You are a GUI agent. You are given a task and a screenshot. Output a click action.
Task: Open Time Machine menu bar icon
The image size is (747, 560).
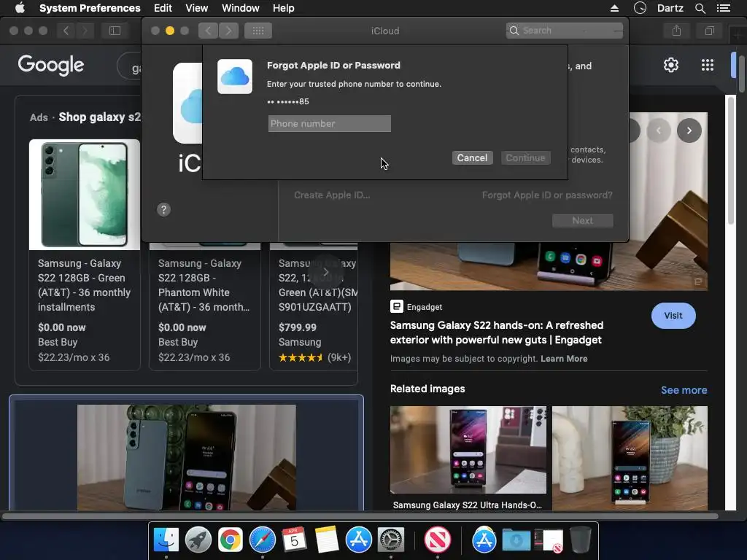coord(640,8)
